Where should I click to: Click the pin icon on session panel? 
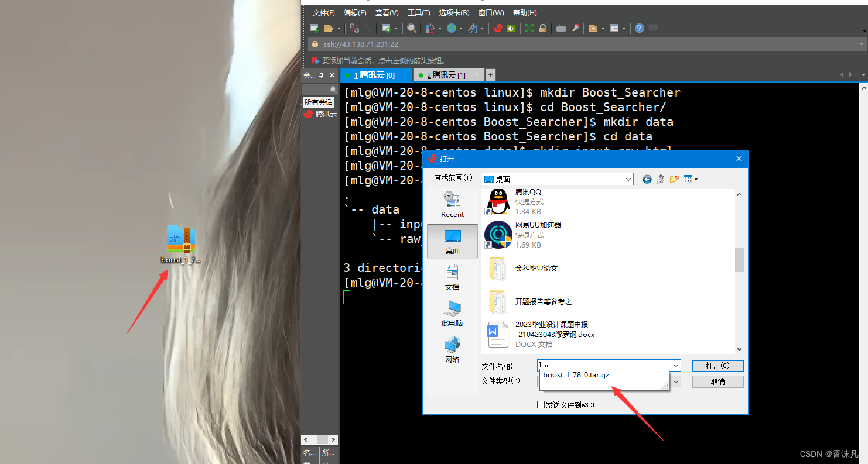pyautogui.click(x=321, y=75)
